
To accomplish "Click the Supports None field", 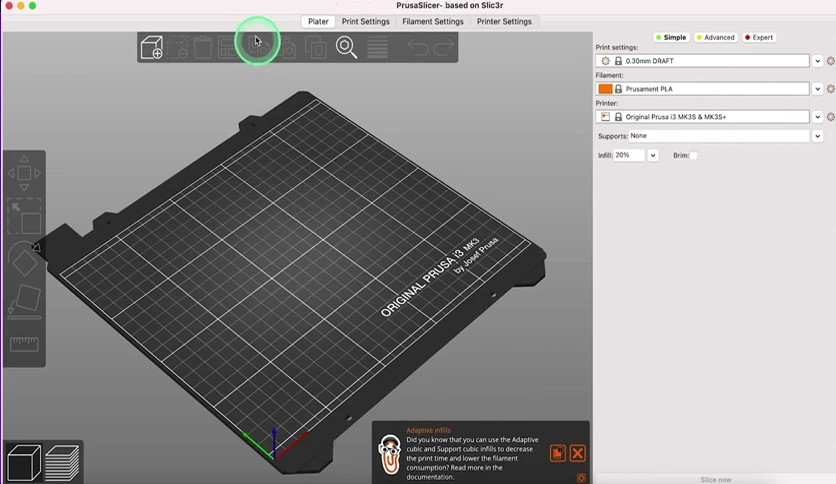I will (718, 136).
